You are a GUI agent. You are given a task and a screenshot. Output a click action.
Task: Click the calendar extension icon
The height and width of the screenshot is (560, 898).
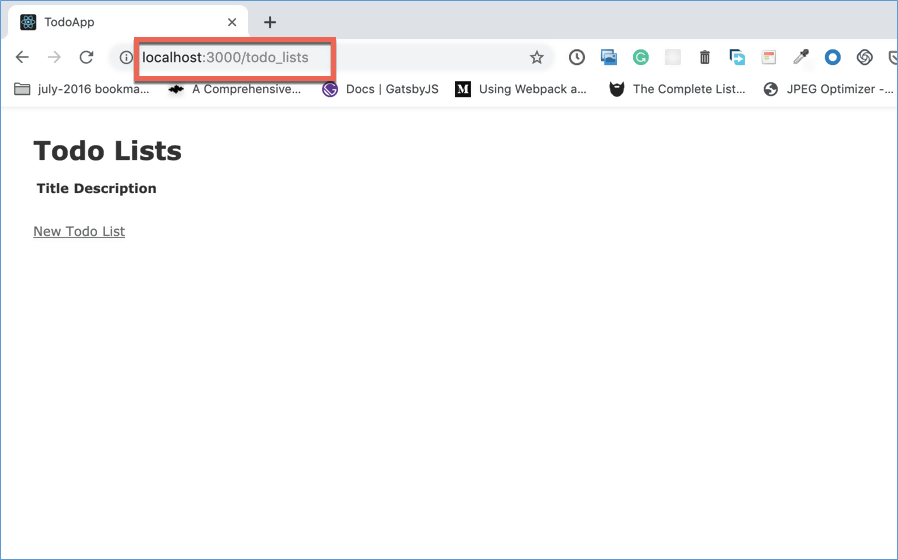(769, 57)
